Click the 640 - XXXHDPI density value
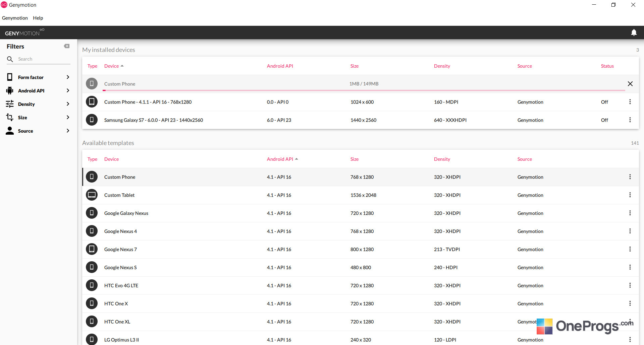Screen dimensions: 644x345 (450, 120)
